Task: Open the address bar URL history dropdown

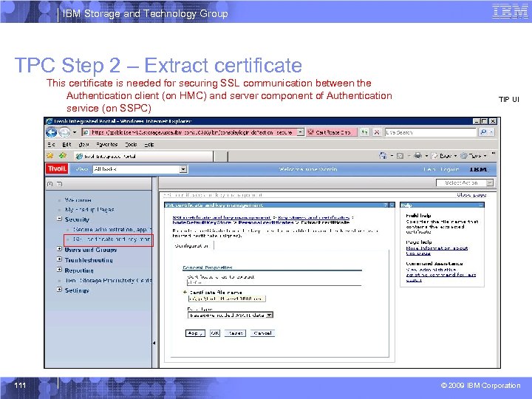Action: pyautogui.click(x=301, y=132)
